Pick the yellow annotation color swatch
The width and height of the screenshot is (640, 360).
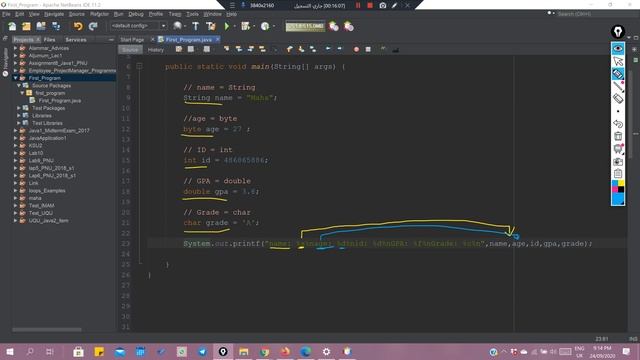click(x=621, y=183)
